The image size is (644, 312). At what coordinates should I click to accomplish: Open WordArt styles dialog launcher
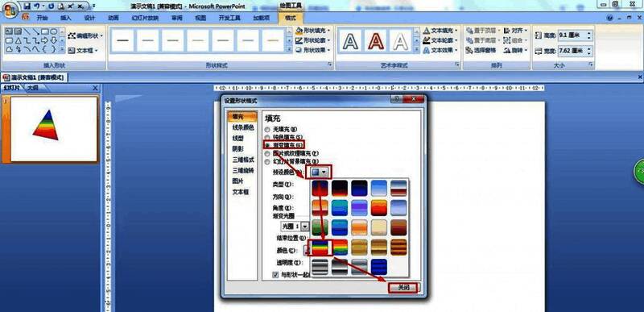pyautogui.click(x=456, y=65)
